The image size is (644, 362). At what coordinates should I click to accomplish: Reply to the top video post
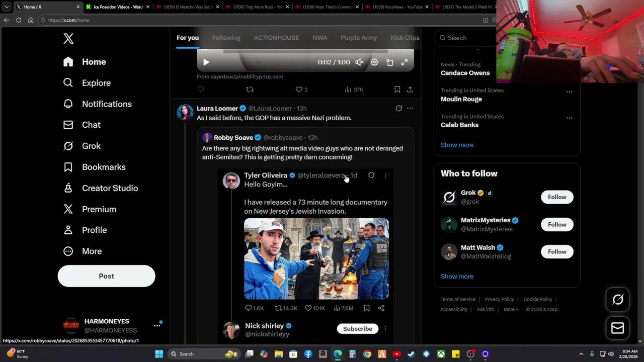pos(201,89)
